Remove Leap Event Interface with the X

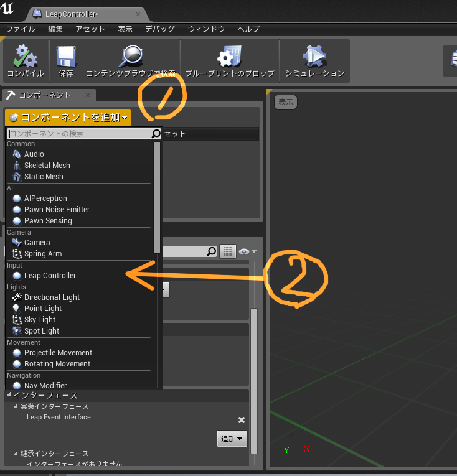click(x=242, y=420)
